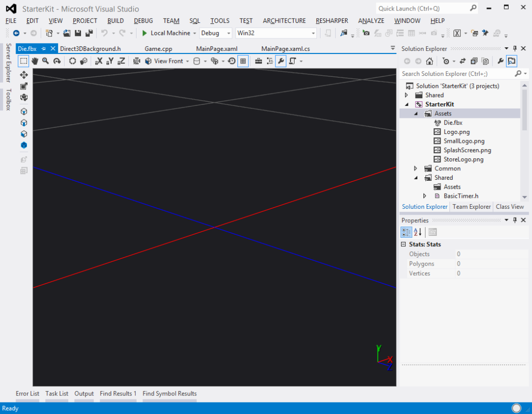Expand the Common project node
Image resolution: width=532 pixels, height=414 pixels.
coord(415,168)
